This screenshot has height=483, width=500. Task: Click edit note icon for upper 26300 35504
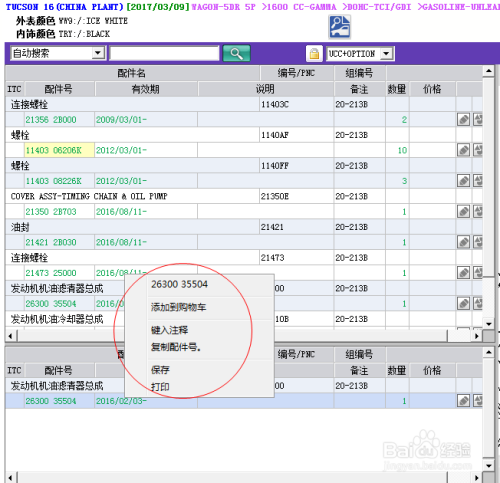[x=463, y=304]
